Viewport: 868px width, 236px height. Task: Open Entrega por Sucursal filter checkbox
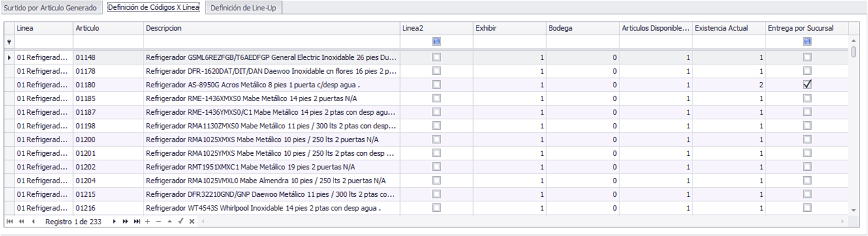click(807, 41)
